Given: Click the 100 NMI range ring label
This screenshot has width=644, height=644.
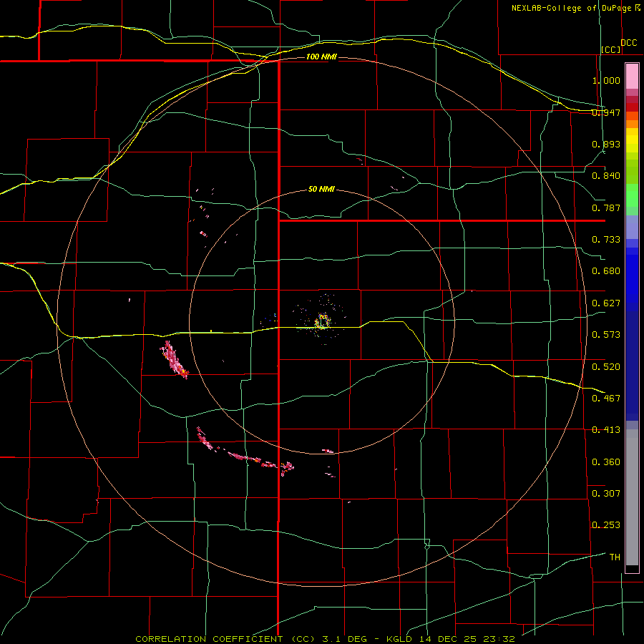Looking at the screenshot, I should [x=321, y=57].
